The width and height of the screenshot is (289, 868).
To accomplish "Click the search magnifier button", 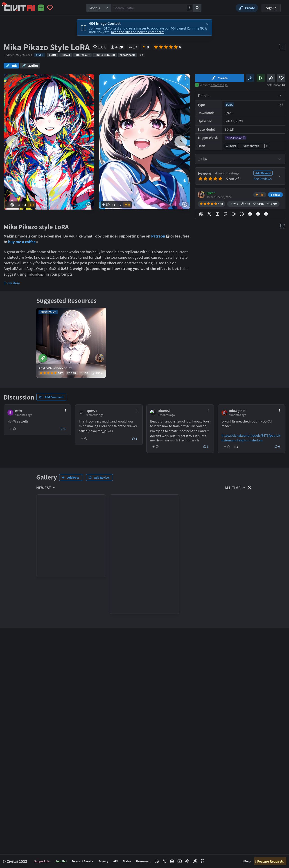I will [197, 8].
